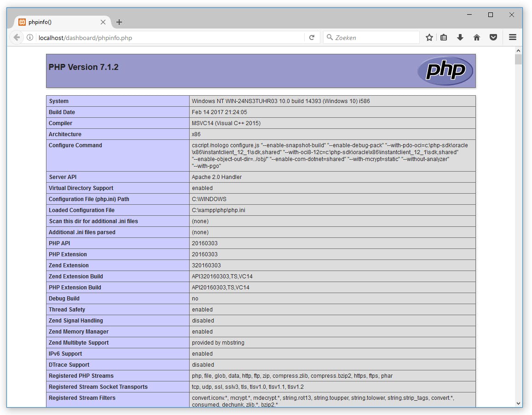Click the IPv6 Support label

coord(65,354)
